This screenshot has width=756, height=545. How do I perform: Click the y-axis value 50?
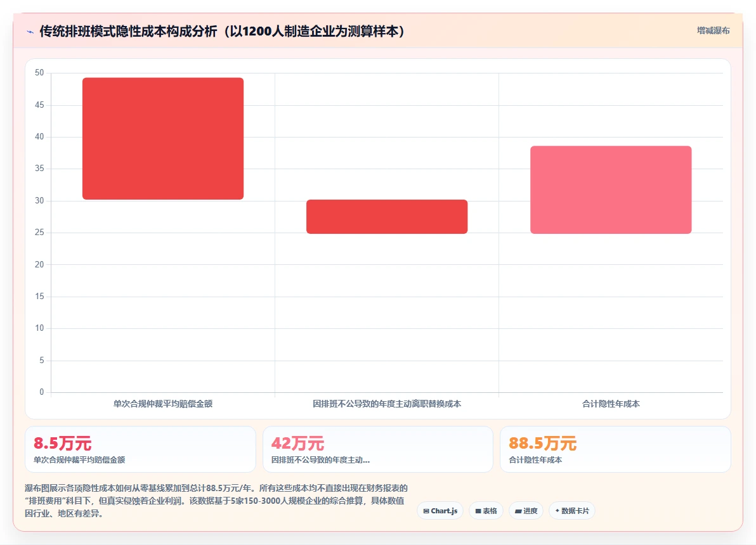click(39, 73)
